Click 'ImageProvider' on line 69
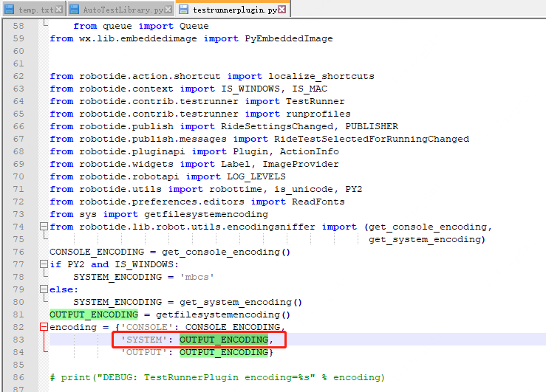This screenshot has width=546, height=392. click(301, 164)
